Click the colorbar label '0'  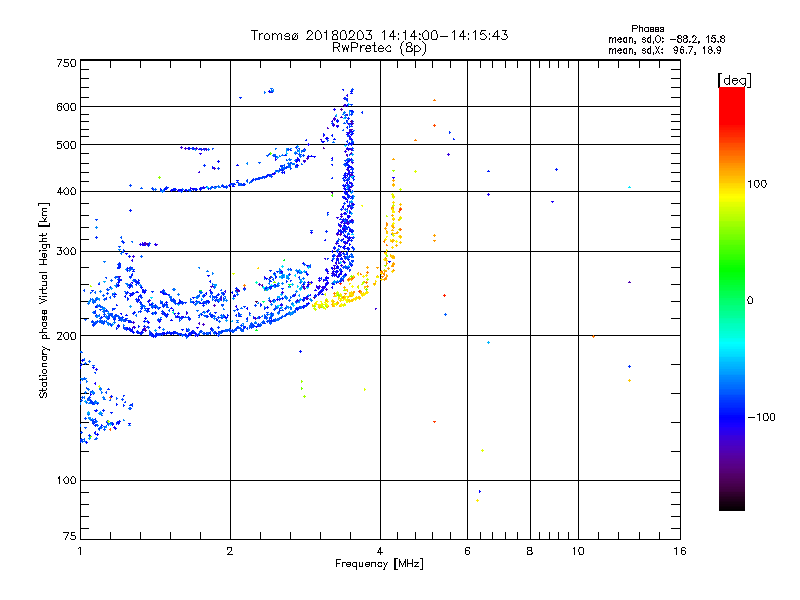(x=749, y=301)
